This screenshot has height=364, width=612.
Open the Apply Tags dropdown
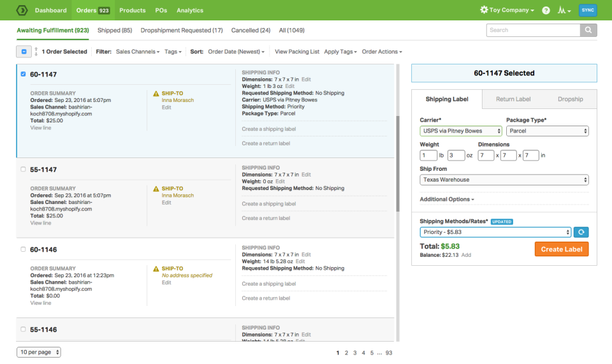click(340, 52)
